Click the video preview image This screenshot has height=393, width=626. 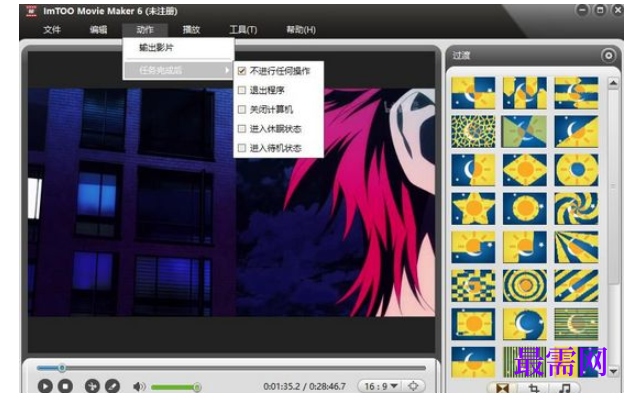pos(232,202)
